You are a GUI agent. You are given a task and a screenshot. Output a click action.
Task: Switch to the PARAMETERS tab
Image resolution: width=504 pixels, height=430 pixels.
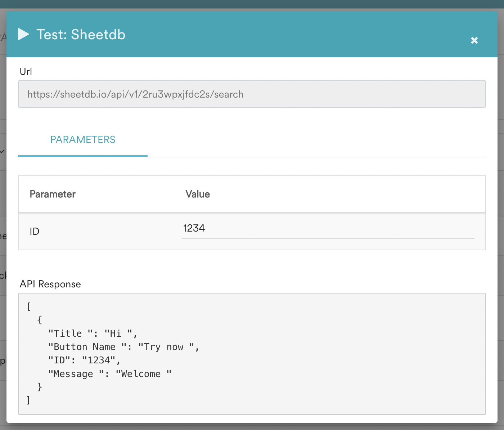click(x=82, y=140)
